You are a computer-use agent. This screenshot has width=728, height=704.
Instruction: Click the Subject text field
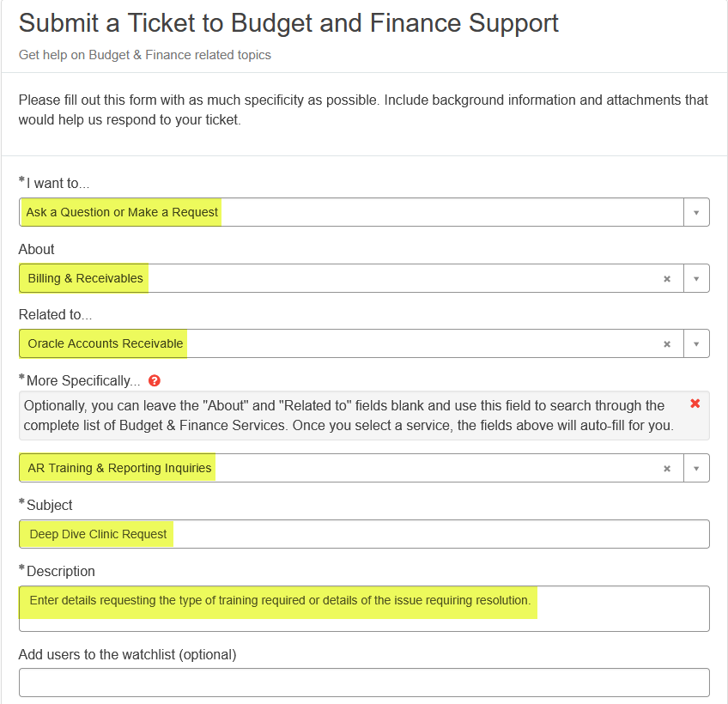click(x=429, y=534)
